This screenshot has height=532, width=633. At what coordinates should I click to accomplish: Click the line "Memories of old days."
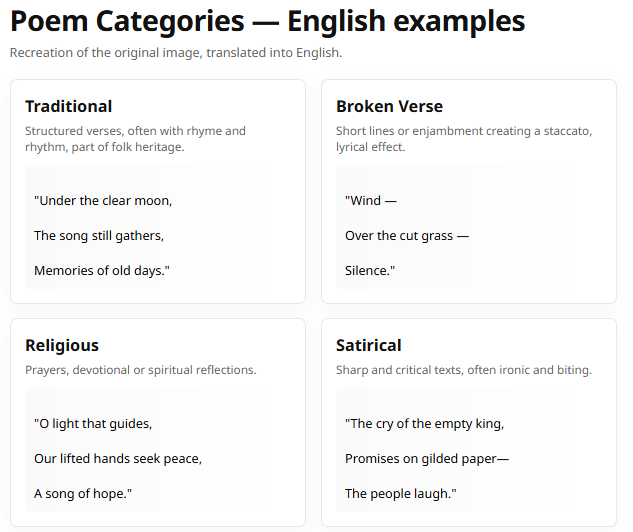pos(102,270)
